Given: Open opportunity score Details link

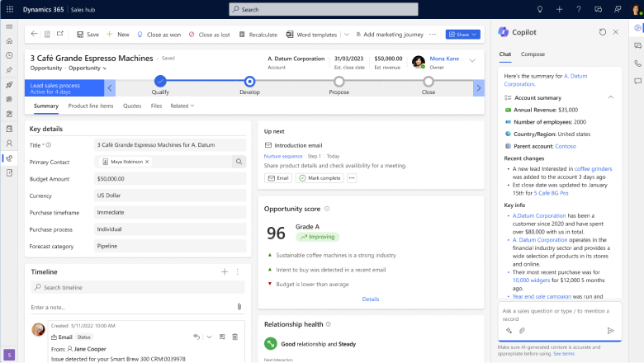Looking at the screenshot, I should (x=371, y=299).
